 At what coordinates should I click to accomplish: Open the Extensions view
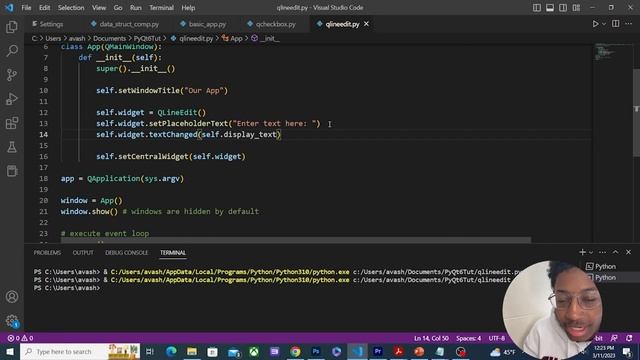(x=12, y=123)
